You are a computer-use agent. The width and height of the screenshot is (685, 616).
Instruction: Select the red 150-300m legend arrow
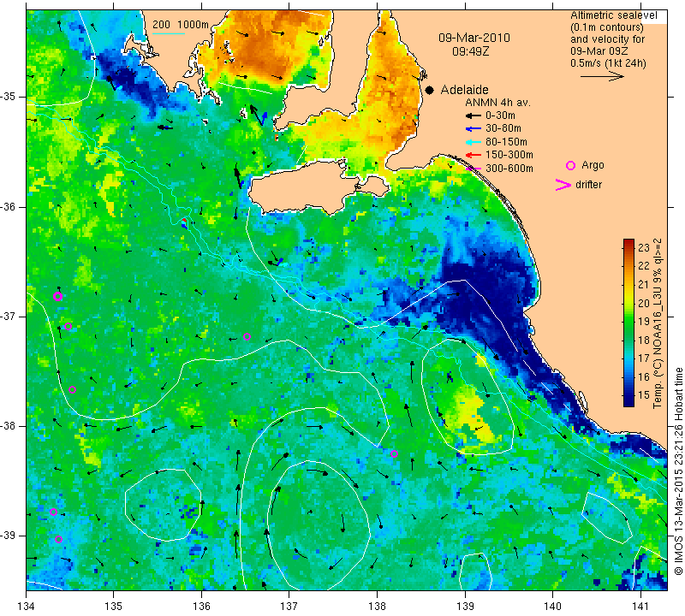pyautogui.click(x=474, y=155)
